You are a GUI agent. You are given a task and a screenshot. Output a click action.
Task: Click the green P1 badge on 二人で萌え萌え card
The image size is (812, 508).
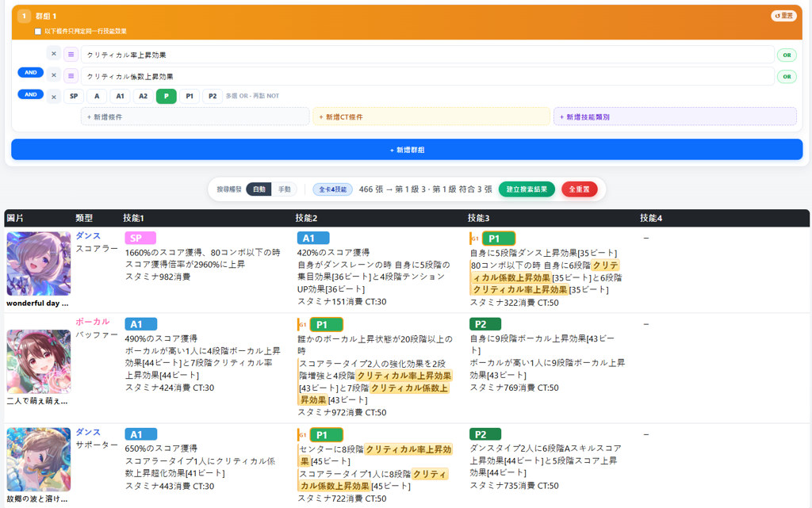pyautogui.click(x=326, y=325)
